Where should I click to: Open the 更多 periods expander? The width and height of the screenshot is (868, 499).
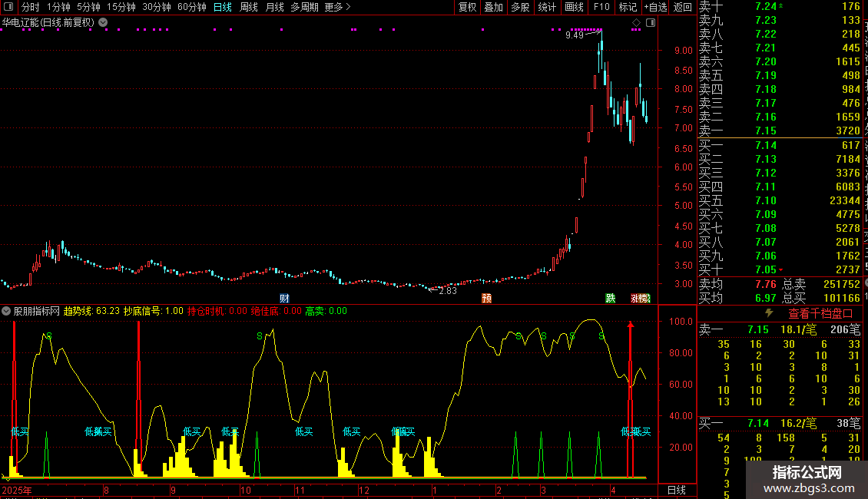337,7
